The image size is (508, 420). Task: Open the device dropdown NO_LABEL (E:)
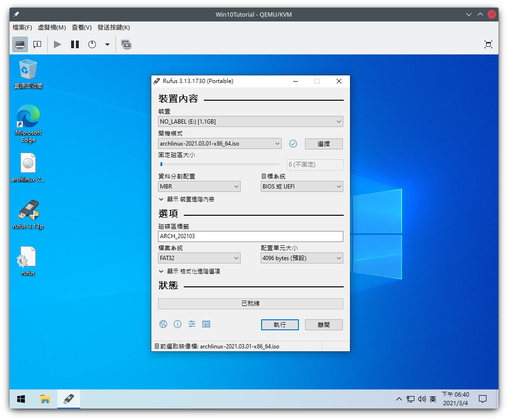[x=251, y=122]
